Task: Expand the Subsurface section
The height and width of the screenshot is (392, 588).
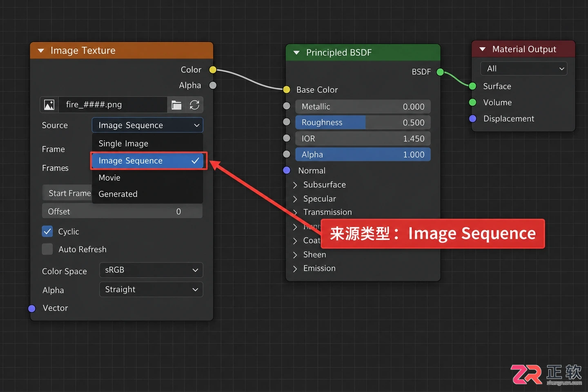Action: (295, 185)
